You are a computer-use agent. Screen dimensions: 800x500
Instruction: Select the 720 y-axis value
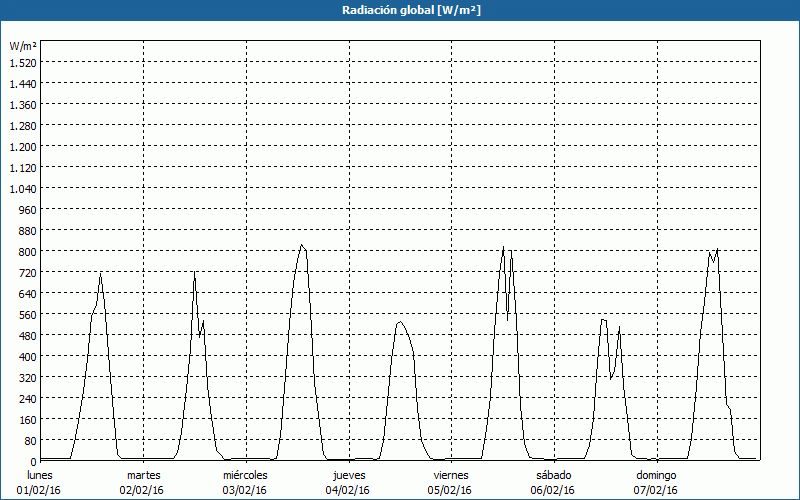click(x=28, y=273)
